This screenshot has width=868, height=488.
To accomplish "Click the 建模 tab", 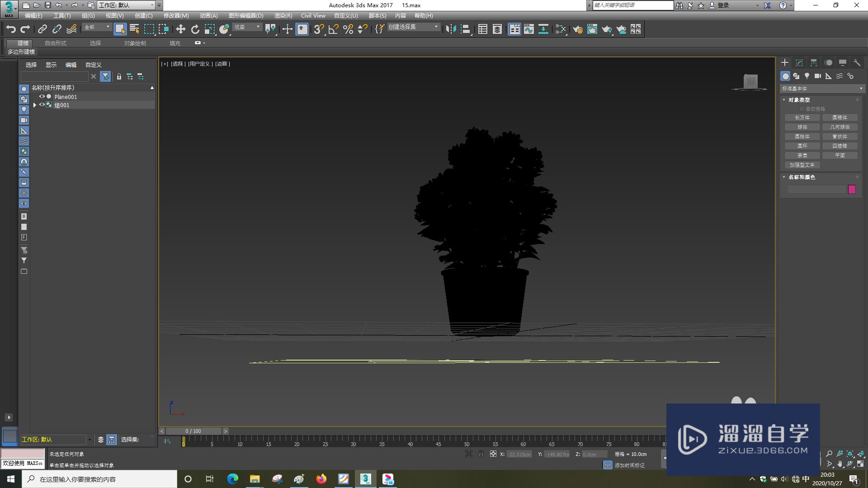I will pos(21,42).
